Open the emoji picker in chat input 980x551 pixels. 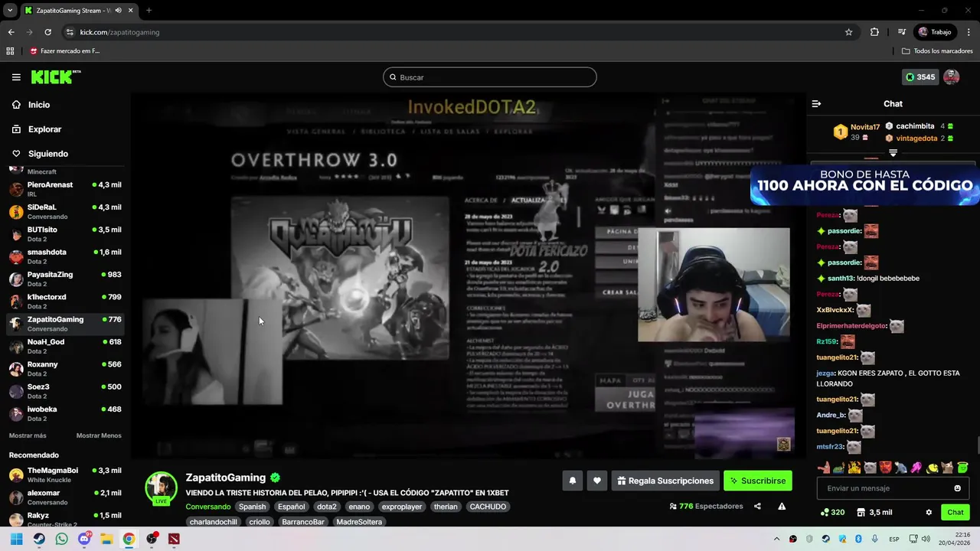click(x=957, y=488)
